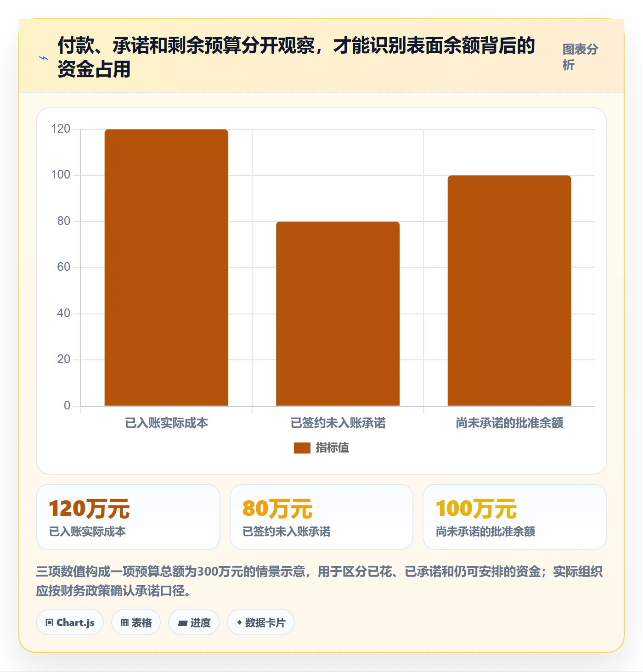This screenshot has height=672, width=643.
Task: Click the 数据卡片 tag chip
Action: [x=261, y=622]
